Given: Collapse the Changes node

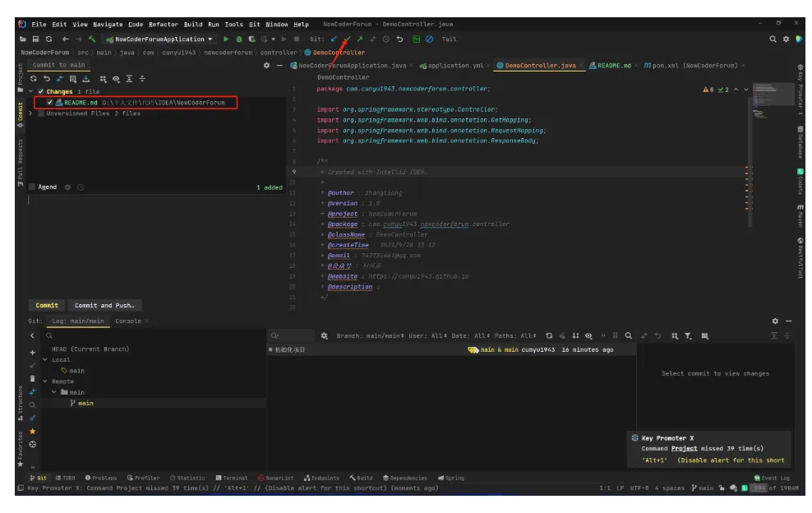Looking at the screenshot, I should (31, 91).
